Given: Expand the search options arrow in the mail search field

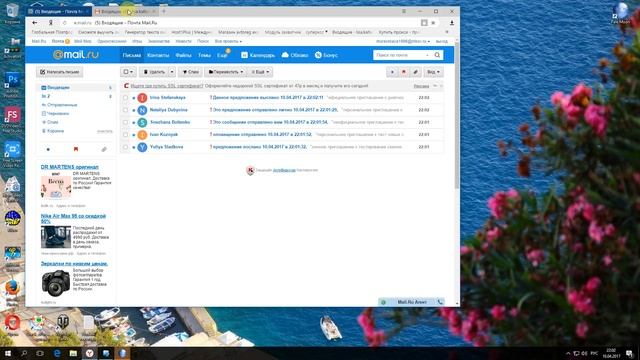Looking at the screenshot, I should tap(427, 55).
